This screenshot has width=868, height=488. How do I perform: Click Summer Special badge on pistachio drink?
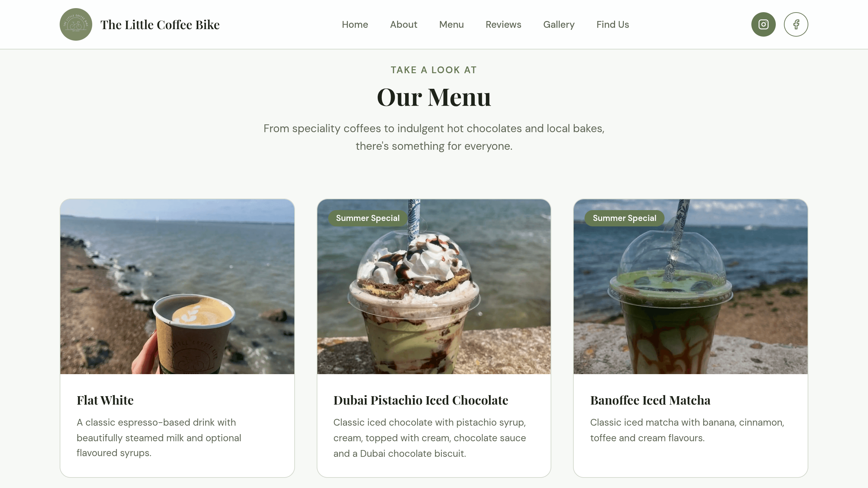[x=368, y=218]
